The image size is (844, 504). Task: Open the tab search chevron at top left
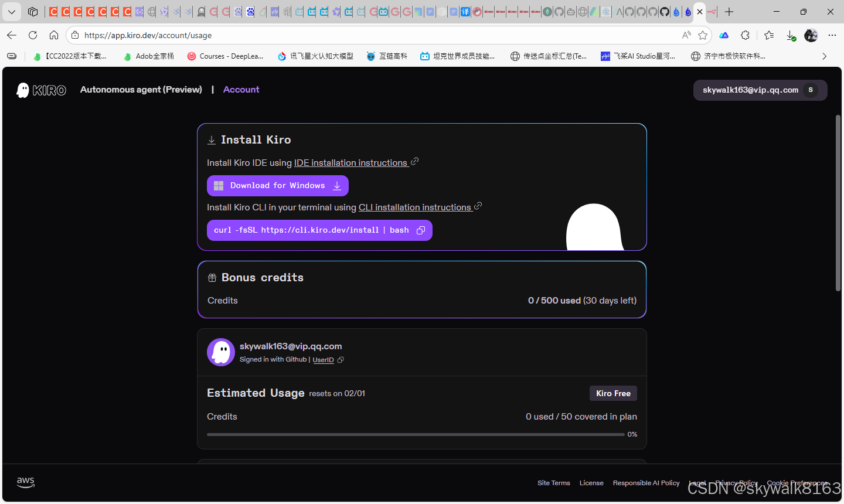point(11,12)
